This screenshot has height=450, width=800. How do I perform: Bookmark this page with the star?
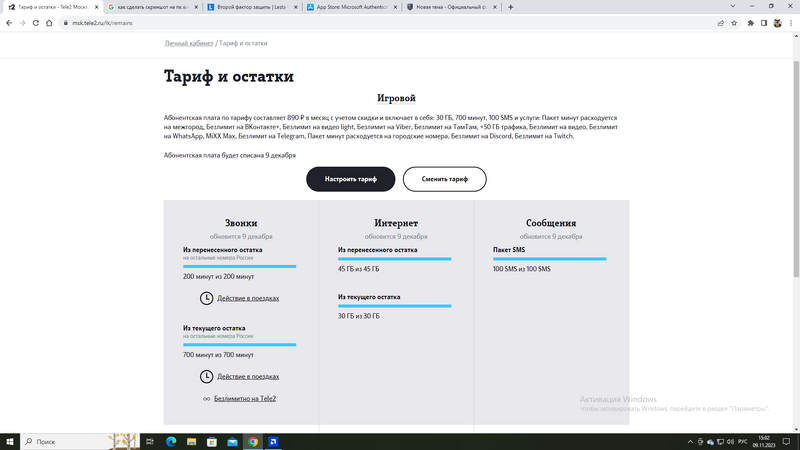point(734,23)
